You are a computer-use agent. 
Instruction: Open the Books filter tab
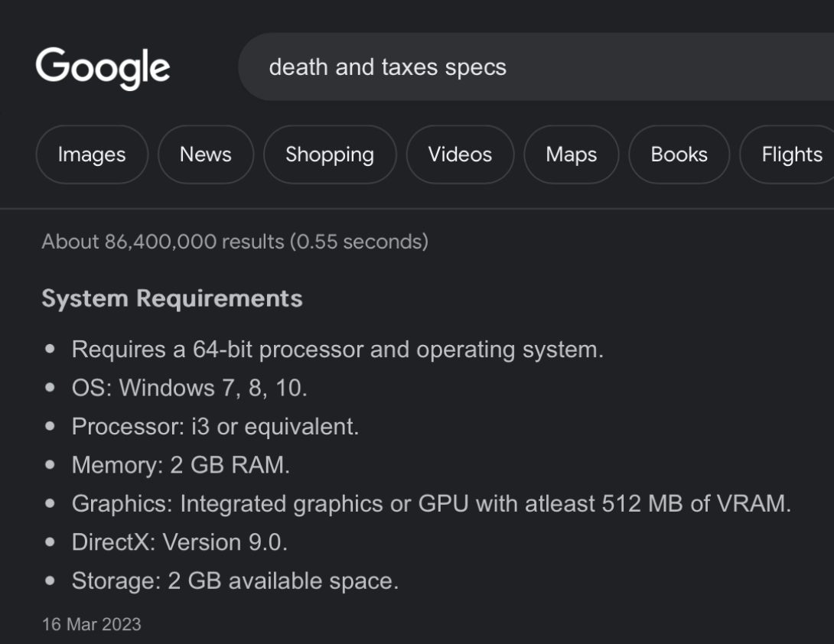coord(679,154)
